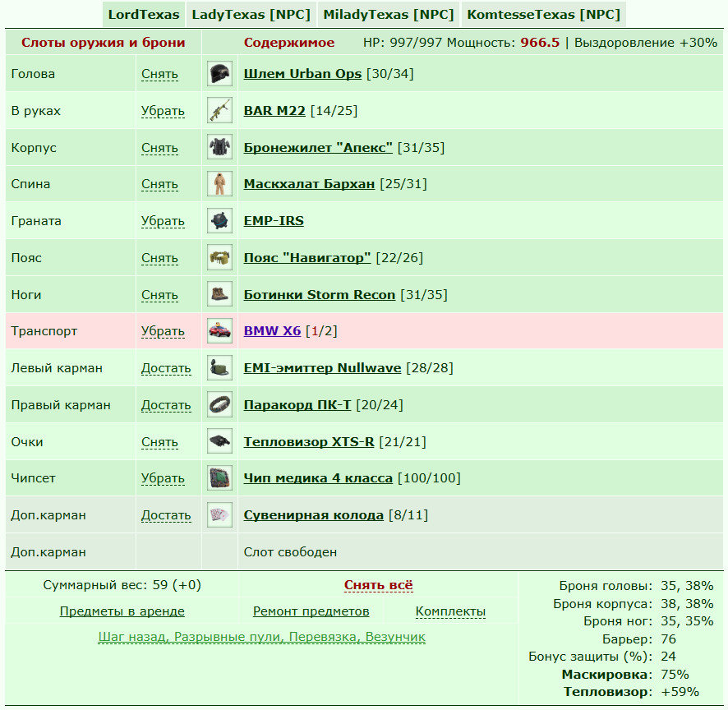The image size is (728, 710).
Task: Click the Навигатор belt icon
Action: click(219, 258)
